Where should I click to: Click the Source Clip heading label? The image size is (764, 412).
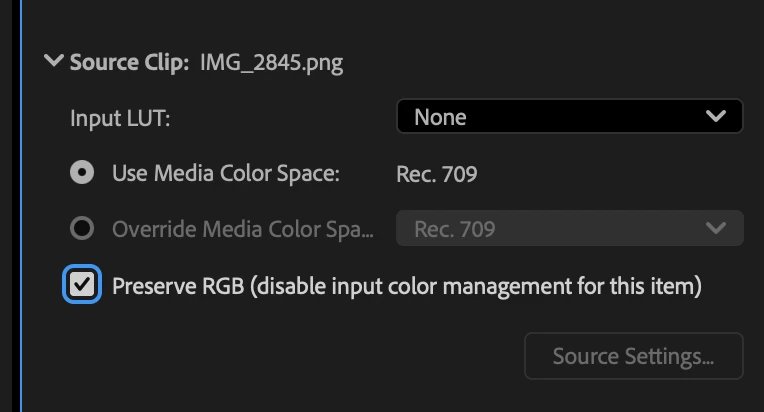128,62
